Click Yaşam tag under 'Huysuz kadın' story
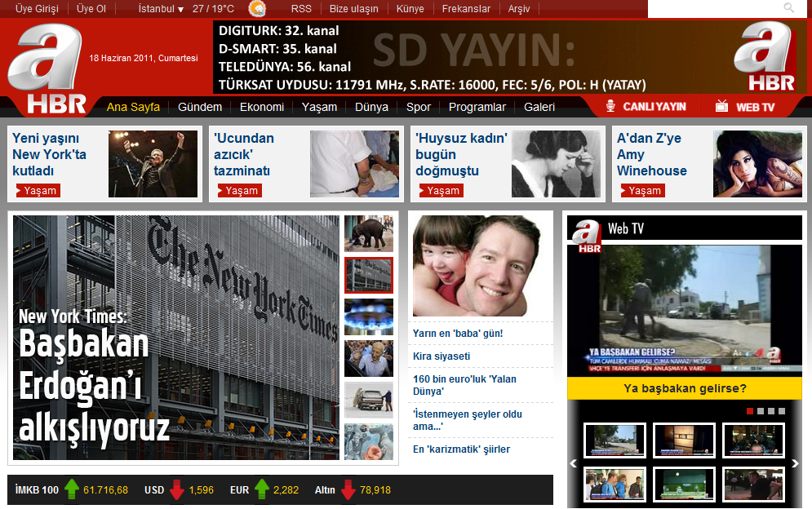The image size is (812, 509). click(x=441, y=191)
